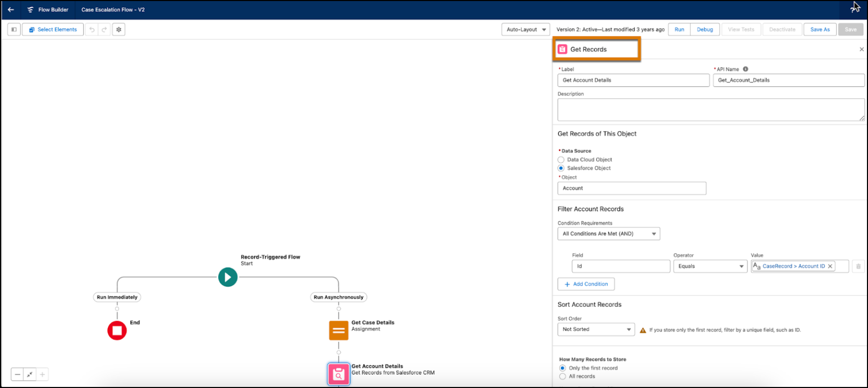868x388 pixels.
Task: Zoom out the flow canvas
Action: click(x=18, y=374)
